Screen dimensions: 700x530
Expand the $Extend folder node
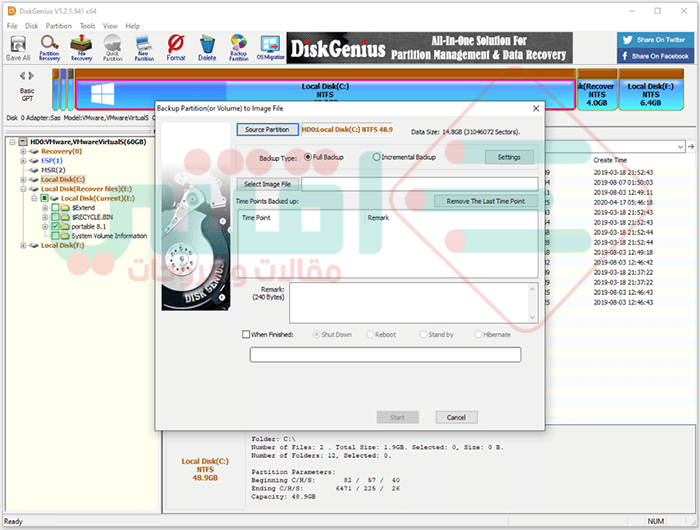pos(45,208)
